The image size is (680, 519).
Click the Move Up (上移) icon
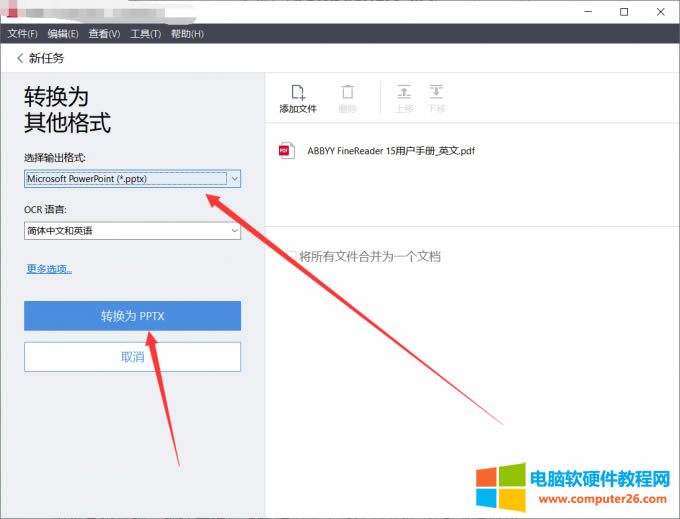click(x=404, y=92)
